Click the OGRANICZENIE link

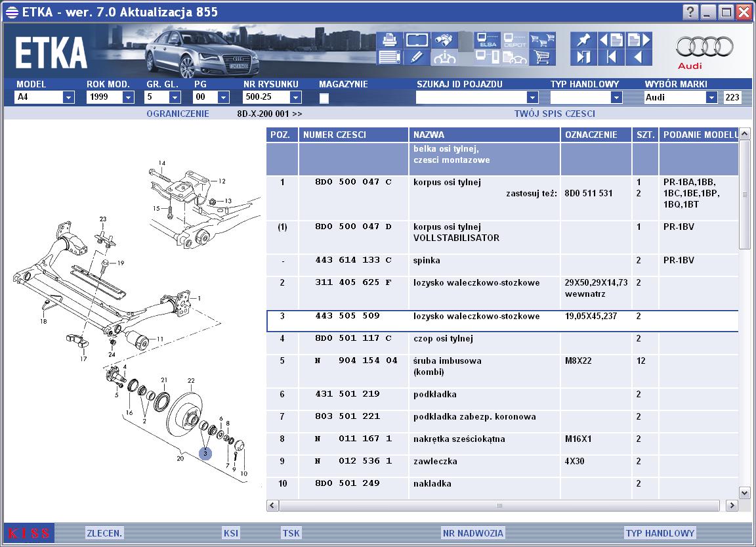pos(178,114)
